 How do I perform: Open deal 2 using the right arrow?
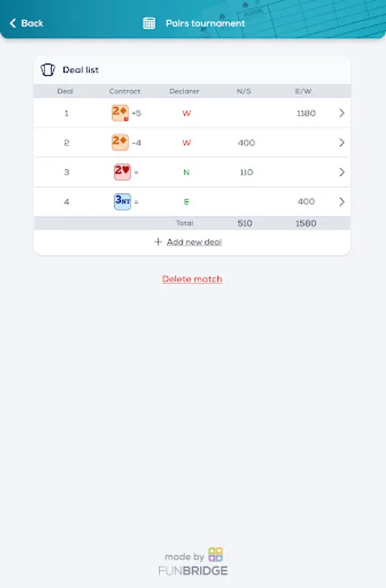click(x=342, y=142)
